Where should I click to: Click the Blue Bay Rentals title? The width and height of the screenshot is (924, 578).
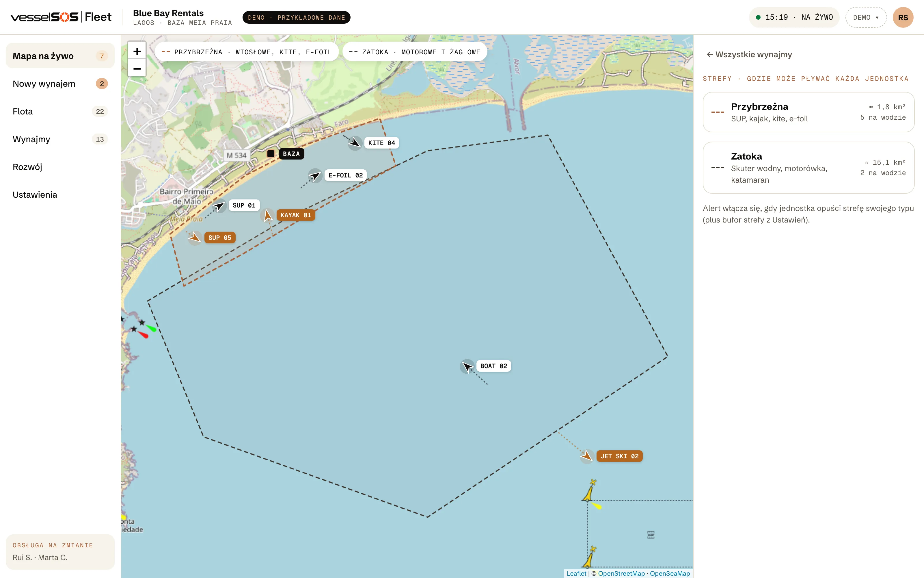(x=168, y=13)
